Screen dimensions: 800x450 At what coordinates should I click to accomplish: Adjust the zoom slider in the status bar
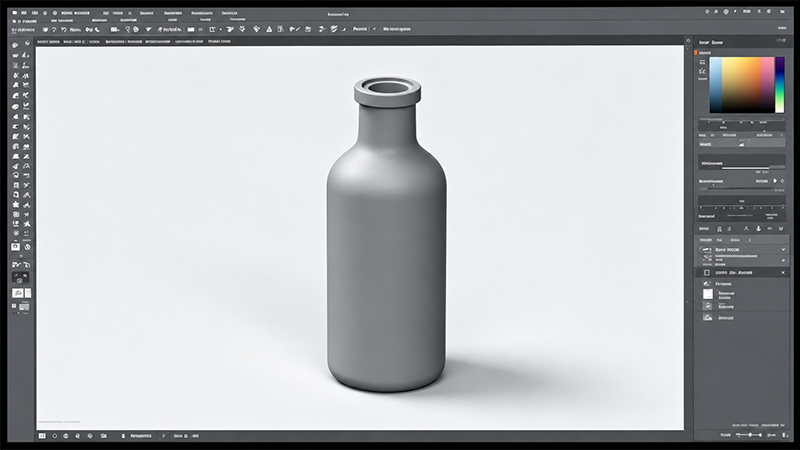point(748,435)
